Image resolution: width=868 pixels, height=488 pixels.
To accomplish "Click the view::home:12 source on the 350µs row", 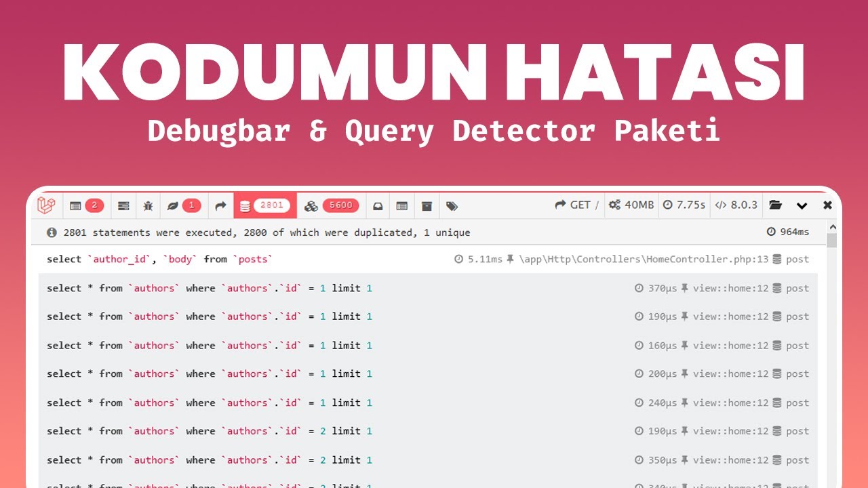I will 730,460.
